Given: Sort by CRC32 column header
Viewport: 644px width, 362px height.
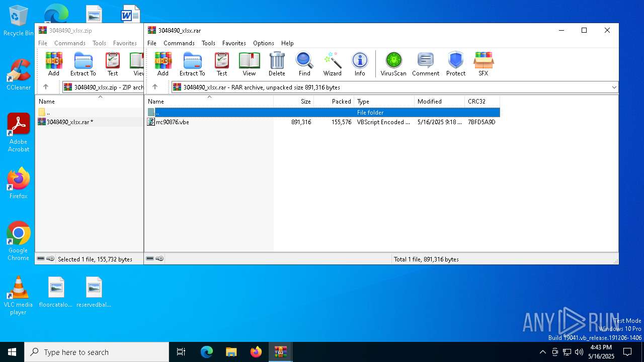Looking at the screenshot, I should (x=482, y=101).
